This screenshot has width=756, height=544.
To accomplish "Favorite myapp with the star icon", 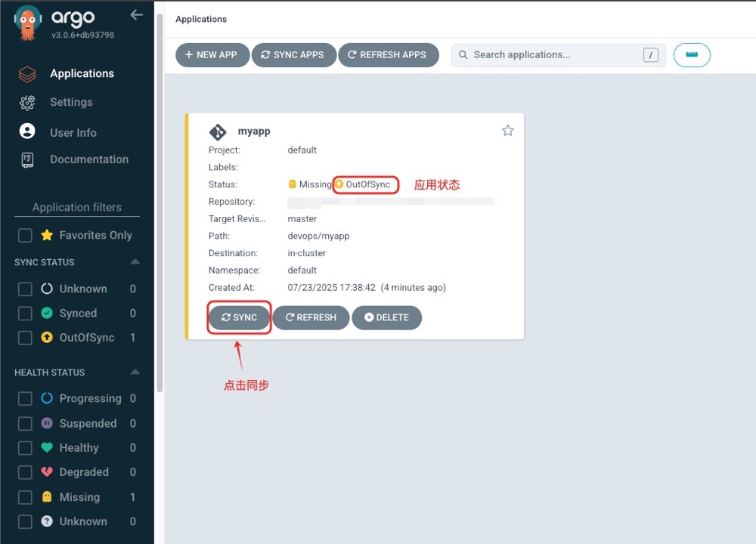I will (x=508, y=131).
